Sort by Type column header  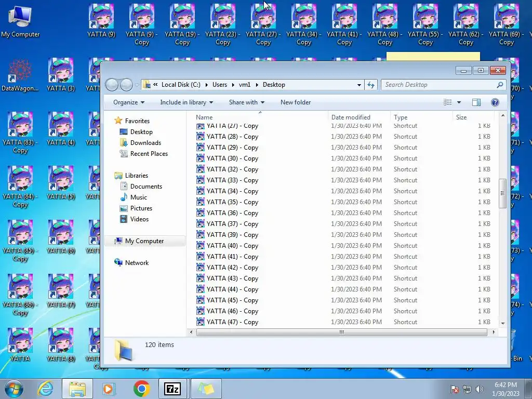point(421,117)
